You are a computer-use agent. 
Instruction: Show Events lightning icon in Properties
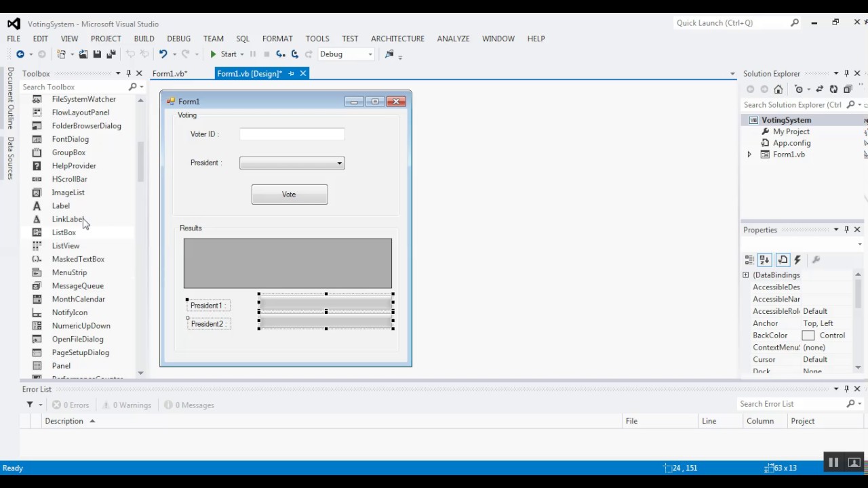pos(798,260)
